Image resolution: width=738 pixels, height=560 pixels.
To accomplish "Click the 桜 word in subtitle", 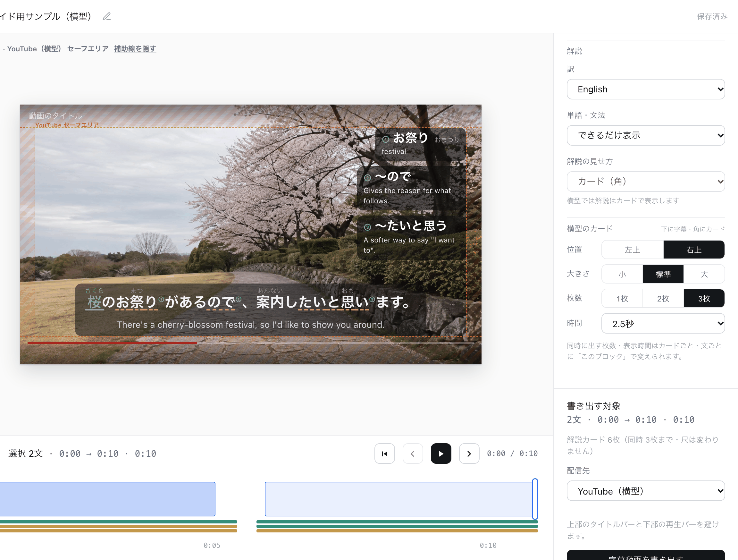I will 95,302.
